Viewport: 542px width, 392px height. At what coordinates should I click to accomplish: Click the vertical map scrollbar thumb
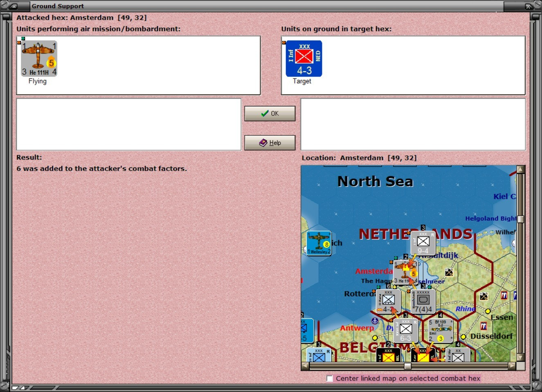point(521,219)
